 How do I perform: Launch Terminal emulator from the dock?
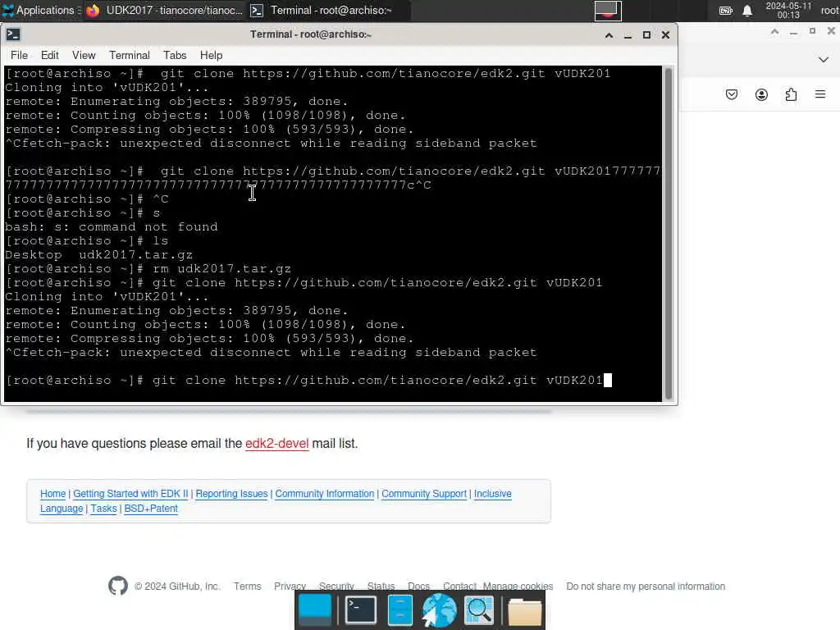click(x=361, y=610)
